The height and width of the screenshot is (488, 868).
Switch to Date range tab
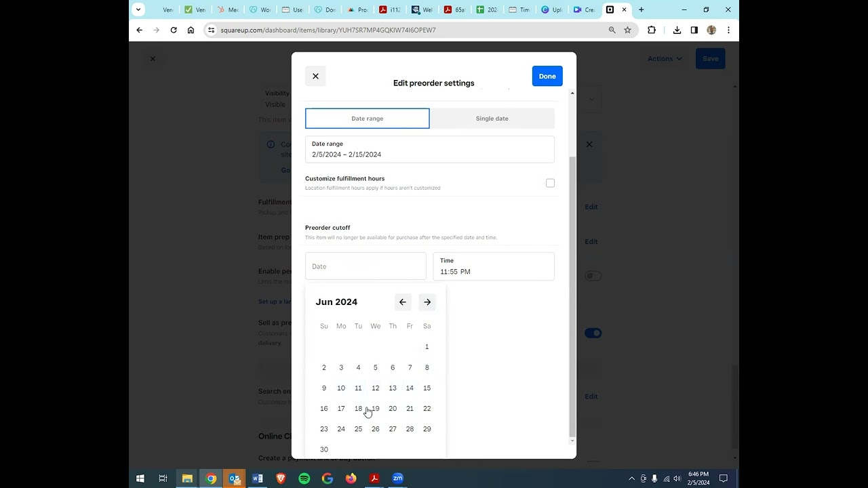click(367, 119)
